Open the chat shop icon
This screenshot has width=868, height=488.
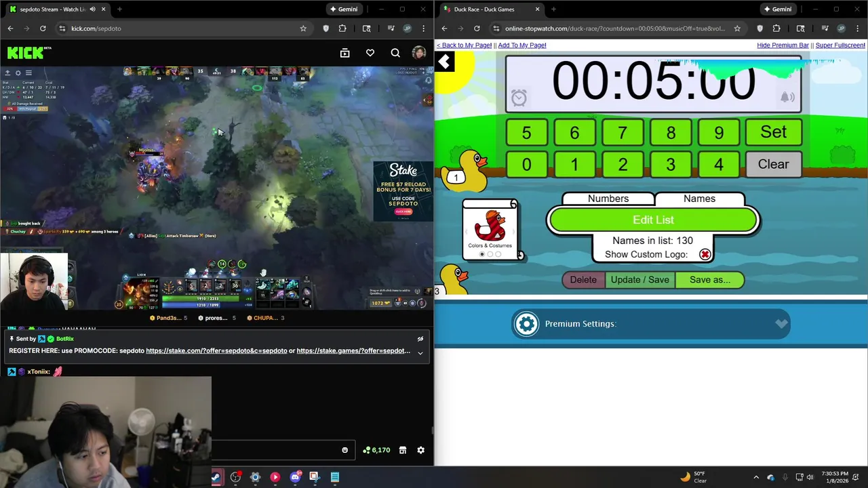[403, 450]
